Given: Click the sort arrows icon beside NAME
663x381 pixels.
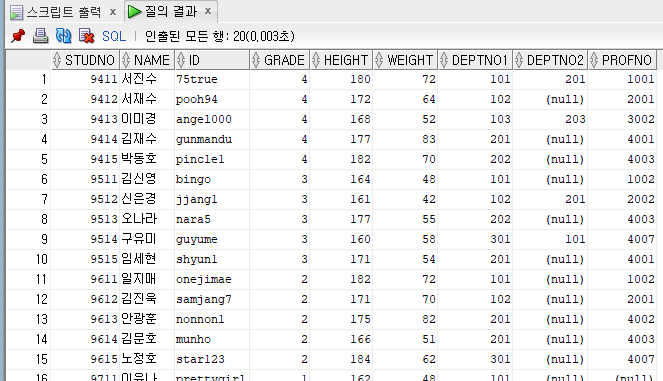Looking at the screenshot, I should click(x=126, y=60).
